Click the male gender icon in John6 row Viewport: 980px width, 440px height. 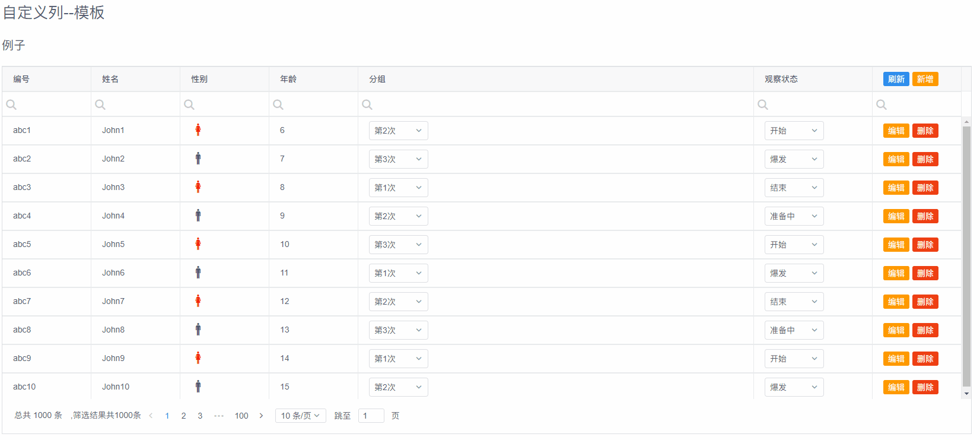coord(198,273)
